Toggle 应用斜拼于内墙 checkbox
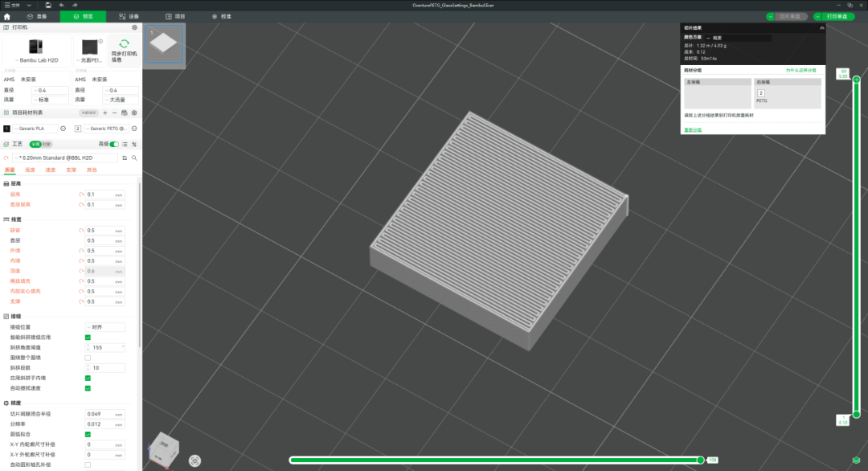The image size is (868, 471). pyautogui.click(x=88, y=378)
